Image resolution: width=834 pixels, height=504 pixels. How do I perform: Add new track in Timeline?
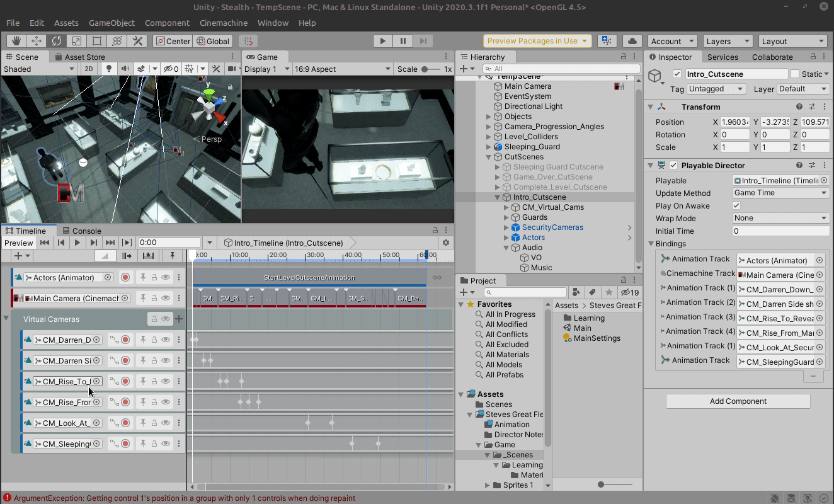point(21,255)
